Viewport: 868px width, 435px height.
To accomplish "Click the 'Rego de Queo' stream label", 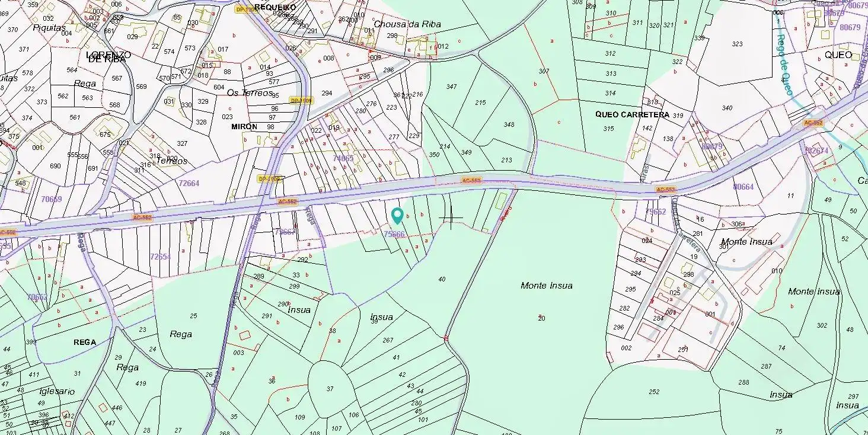I will (784, 65).
